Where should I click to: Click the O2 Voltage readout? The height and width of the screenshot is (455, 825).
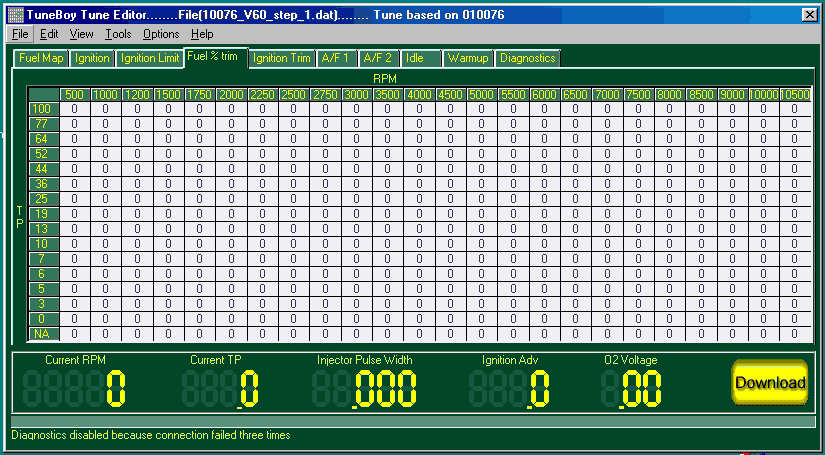point(631,388)
